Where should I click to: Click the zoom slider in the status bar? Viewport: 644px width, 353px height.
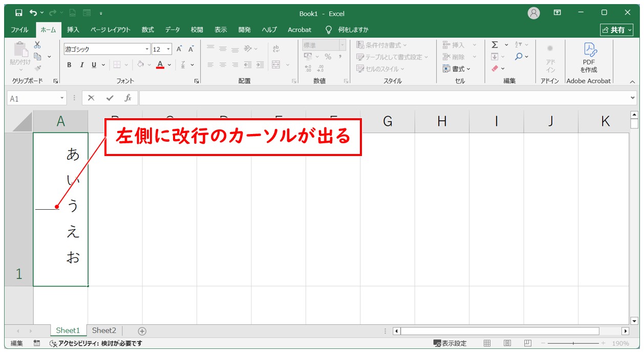tap(573, 343)
